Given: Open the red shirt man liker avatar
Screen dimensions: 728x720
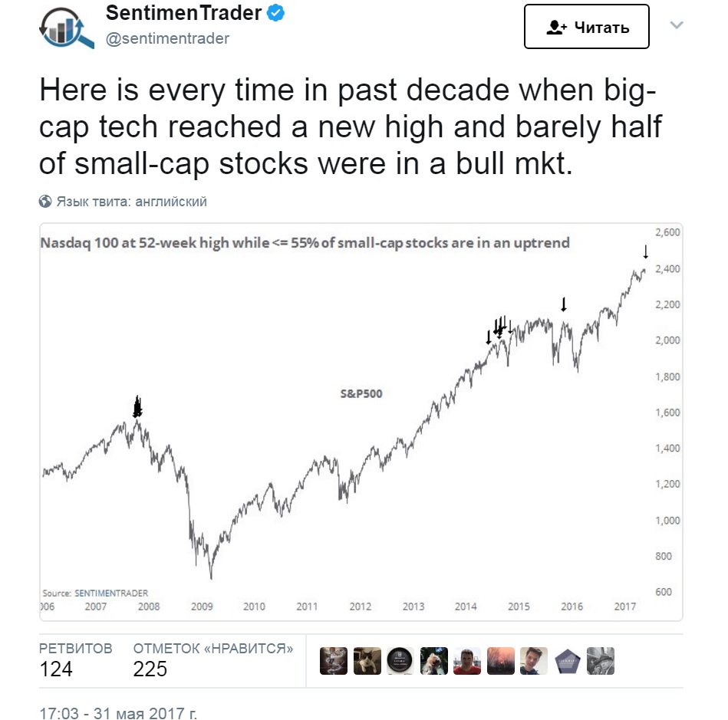Looking at the screenshot, I should pyautogui.click(x=467, y=661).
